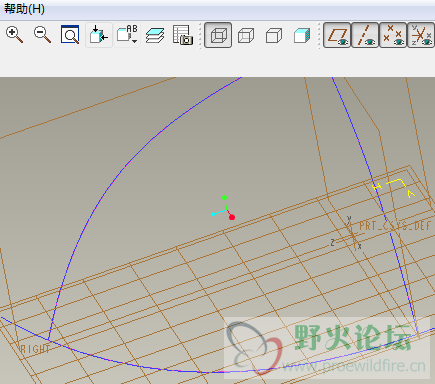
Task: Click the Refit to window icon
Action: [x=70, y=35]
